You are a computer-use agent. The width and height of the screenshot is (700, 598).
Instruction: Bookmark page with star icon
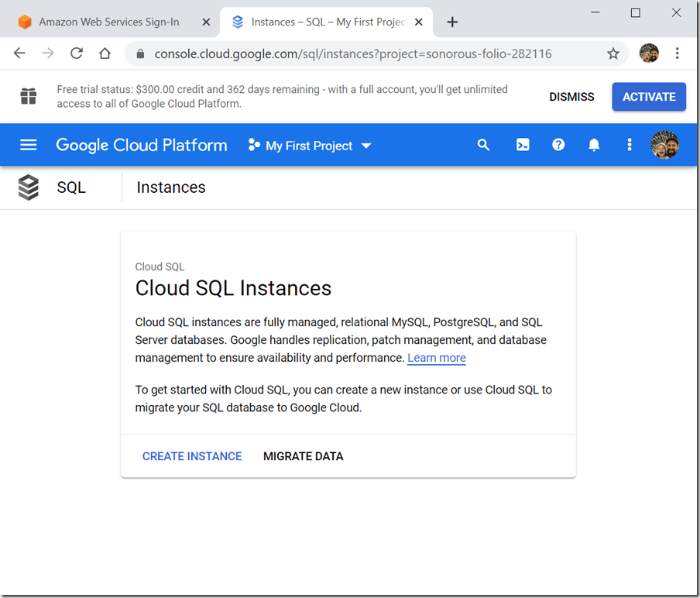coord(613,53)
